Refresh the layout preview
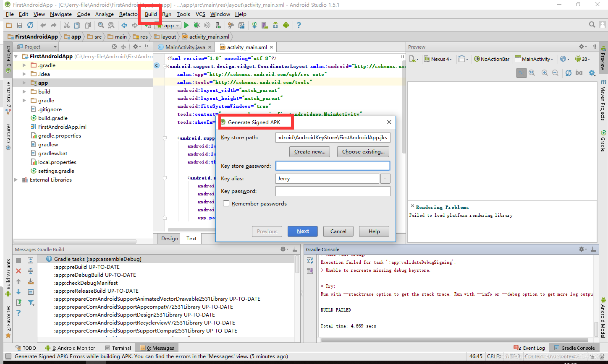 click(569, 73)
